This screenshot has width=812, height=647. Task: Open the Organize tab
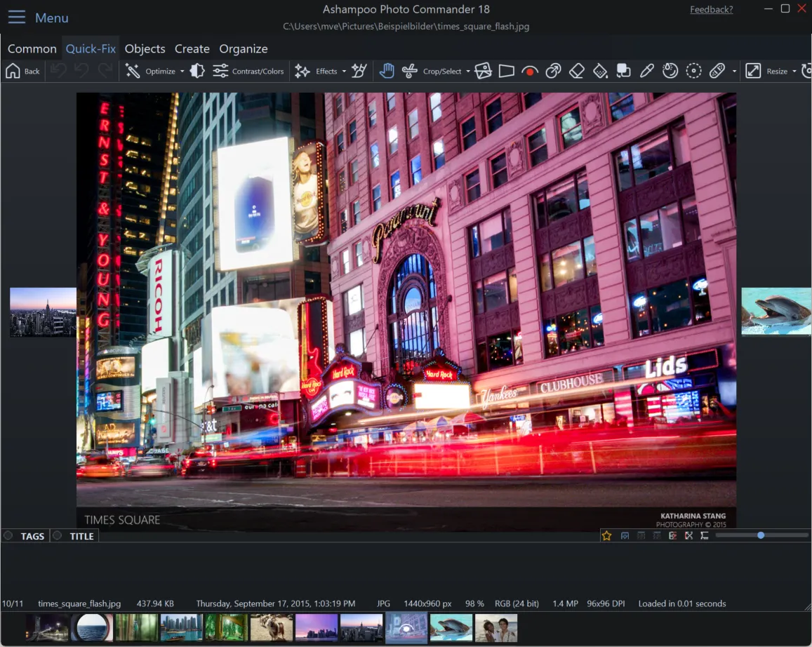[x=244, y=48]
